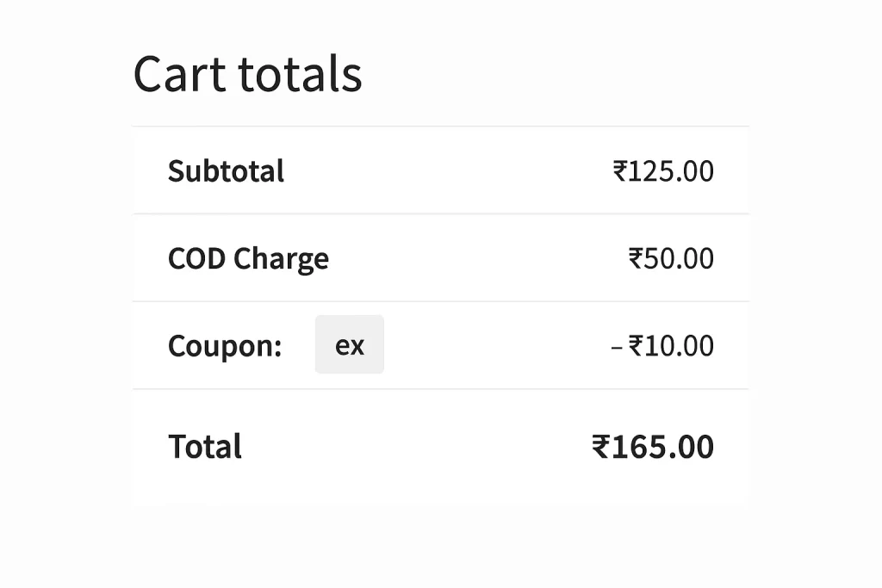The image size is (882, 588).
Task: Click the colon after Coupon
Action: pyautogui.click(x=277, y=345)
